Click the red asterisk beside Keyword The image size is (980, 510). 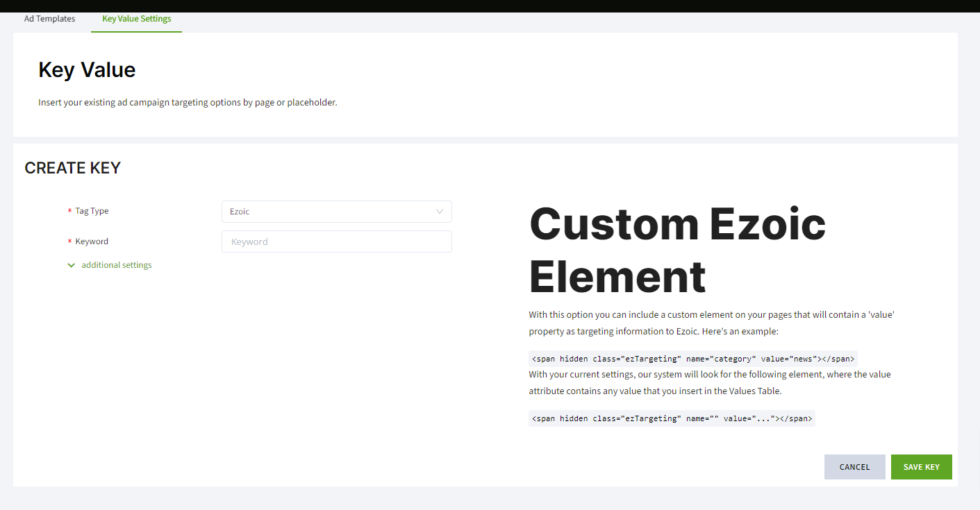[x=69, y=242]
